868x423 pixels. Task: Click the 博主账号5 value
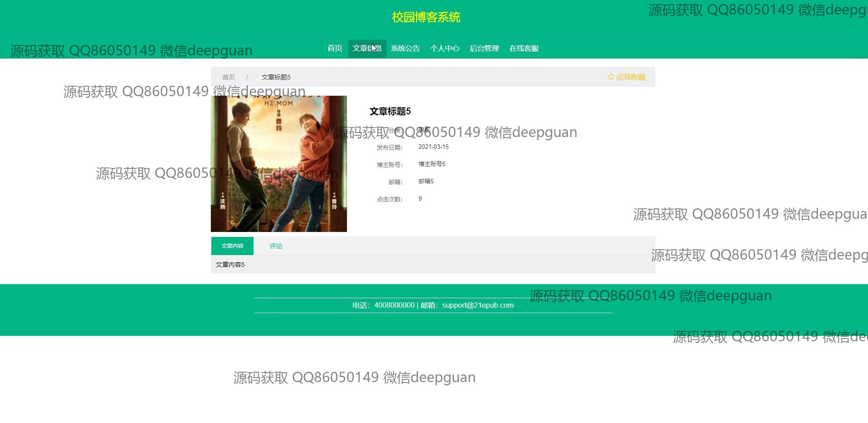(432, 164)
